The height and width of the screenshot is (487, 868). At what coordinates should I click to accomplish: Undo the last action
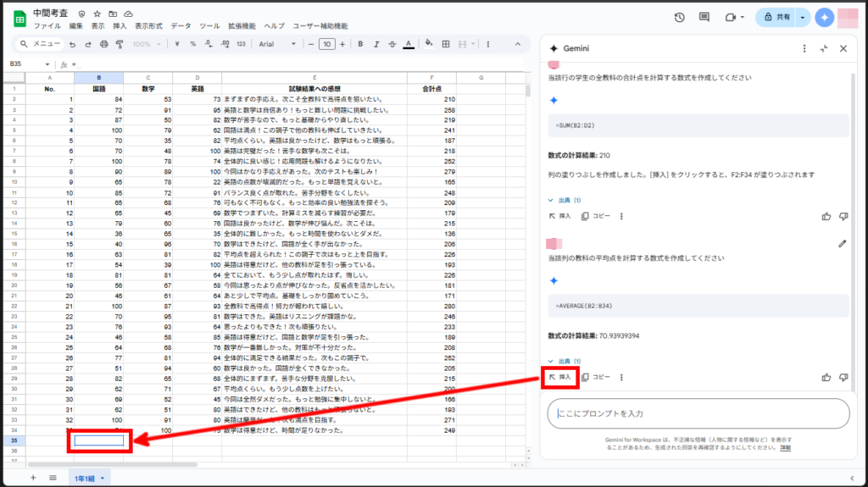point(73,44)
